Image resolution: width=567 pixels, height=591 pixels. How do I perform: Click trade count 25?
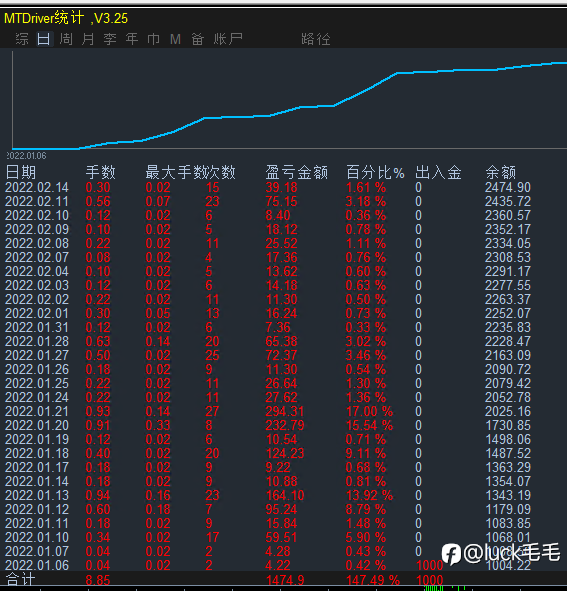[x=212, y=355]
